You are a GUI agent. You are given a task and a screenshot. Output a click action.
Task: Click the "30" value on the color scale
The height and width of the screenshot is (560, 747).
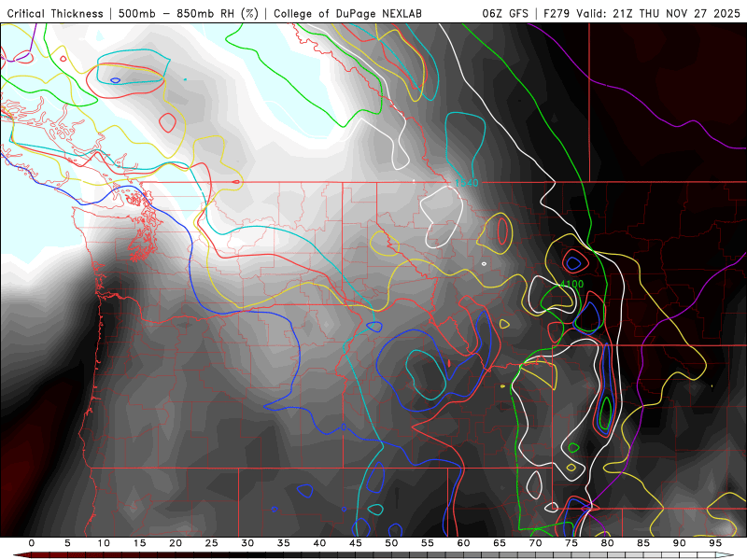point(247,543)
